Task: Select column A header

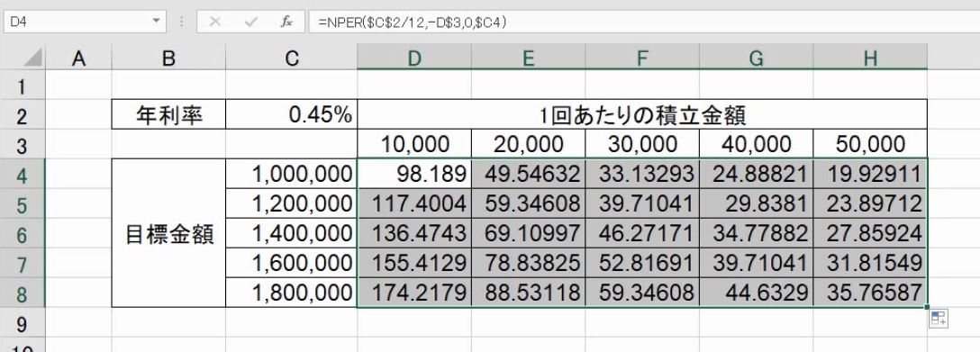Action: tap(78, 58)
